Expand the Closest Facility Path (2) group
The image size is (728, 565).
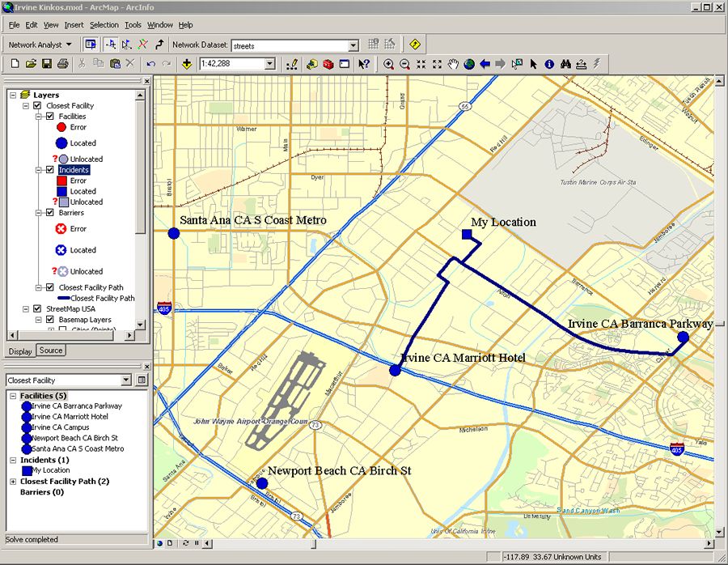click(x=13, y=482)
